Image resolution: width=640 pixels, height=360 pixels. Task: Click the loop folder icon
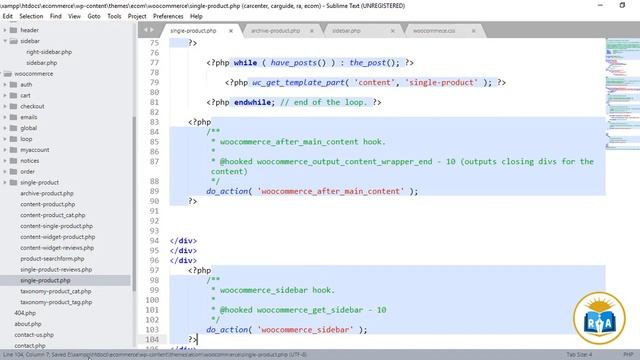[x=13, y=139]
